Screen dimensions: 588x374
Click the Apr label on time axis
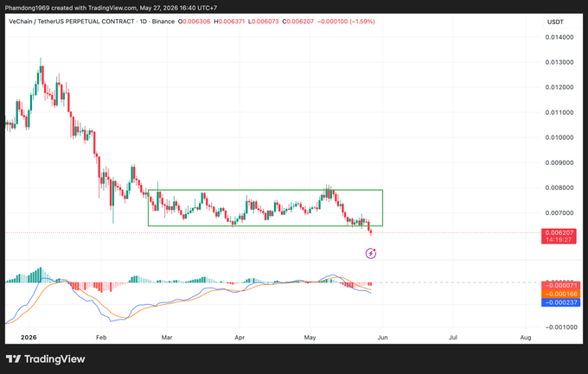[240, 337]
